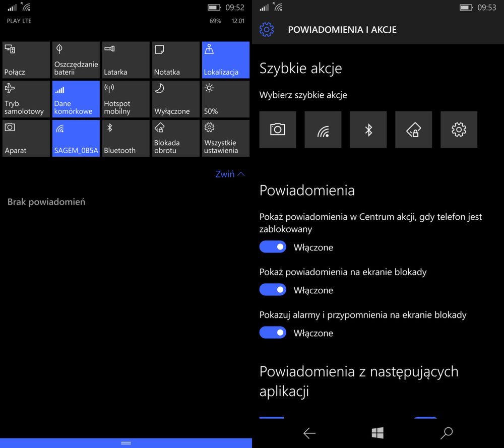The image size is (504, 448).
Task: Toggle Pokaż powiadomienia na ekranie blokady
Action: [x=273, y=290]
